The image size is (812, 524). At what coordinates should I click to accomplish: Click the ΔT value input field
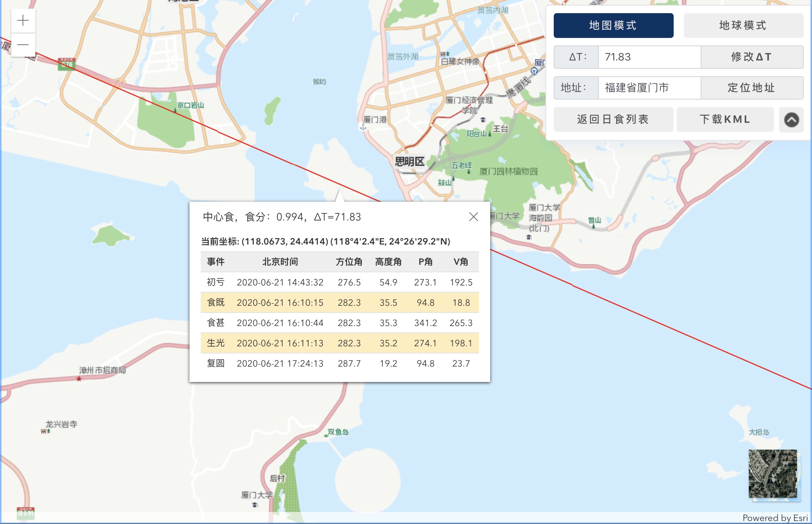(650, 57)
